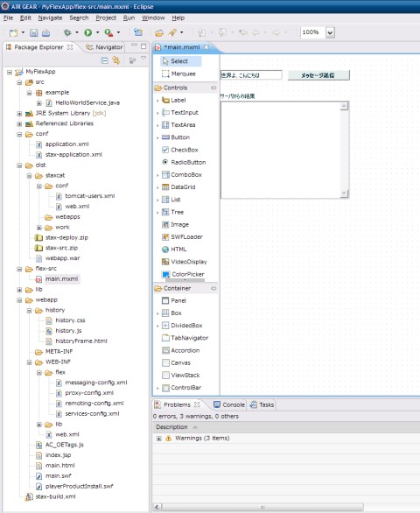Click the text input on design canvas
Screen dimensions: 420x513
[251, 75]
